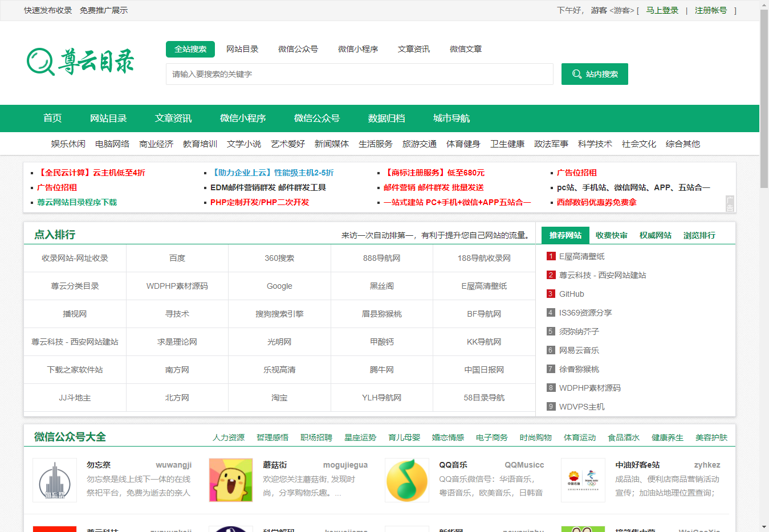Focus the keyword search input field

pos(360,74)
